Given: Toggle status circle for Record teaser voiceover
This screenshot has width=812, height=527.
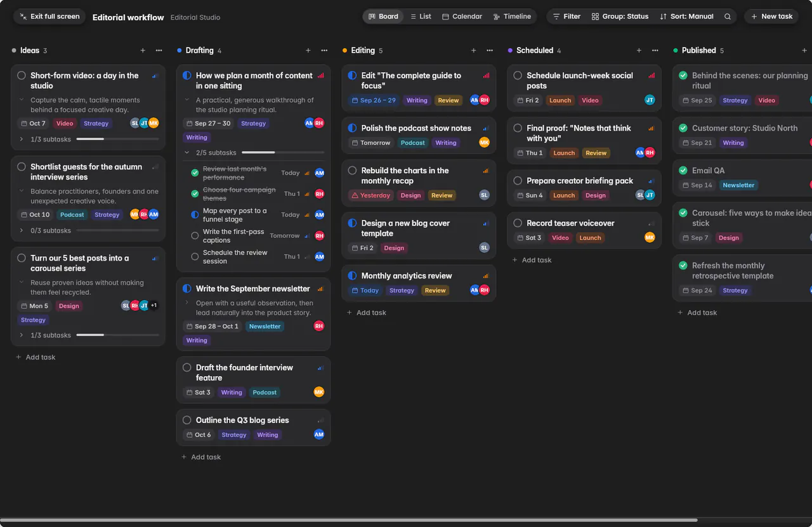Looking at the screenshot, I should click(518, 223).
